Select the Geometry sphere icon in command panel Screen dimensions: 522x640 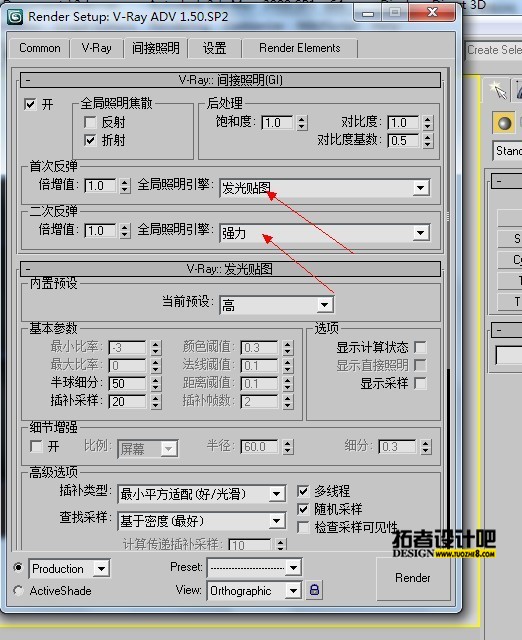(504, 123)
